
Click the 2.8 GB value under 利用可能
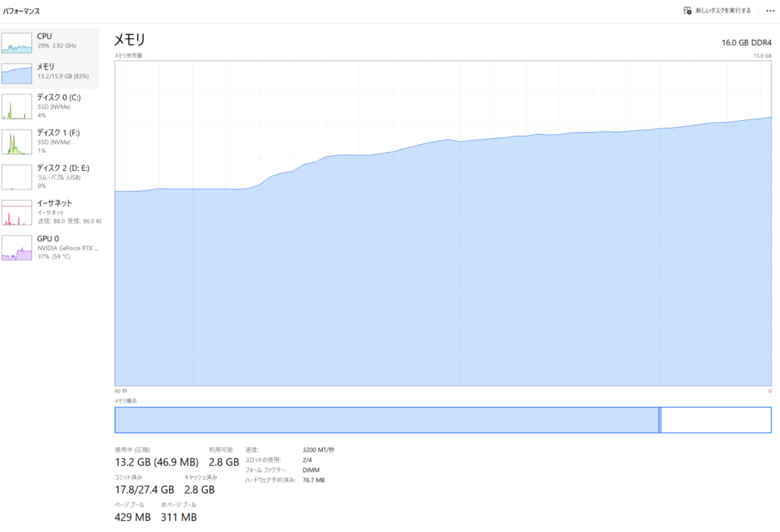pos(224,463)
